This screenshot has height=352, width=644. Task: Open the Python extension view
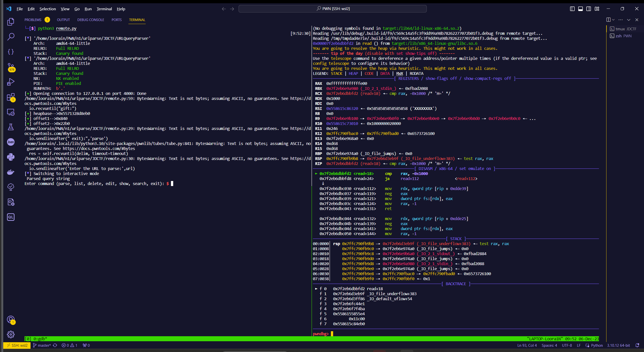tap(11, 157)
